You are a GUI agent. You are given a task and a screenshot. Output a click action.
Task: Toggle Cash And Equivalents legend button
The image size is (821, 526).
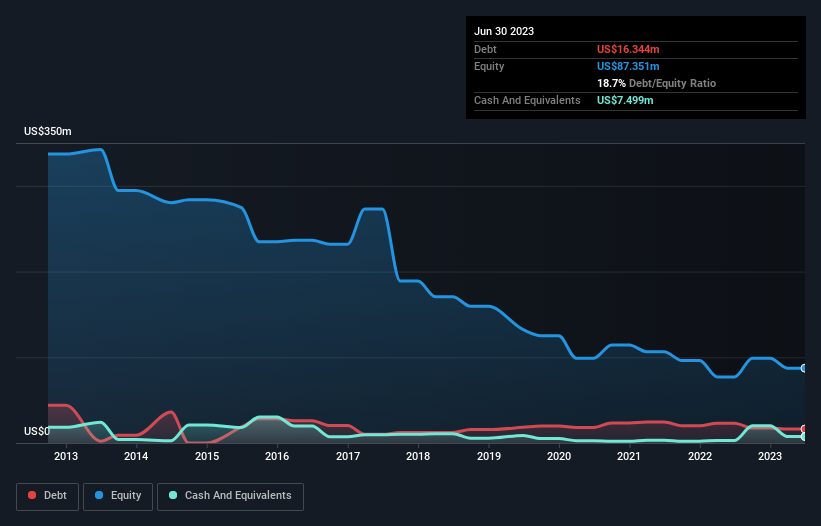(x=230, y=496)
